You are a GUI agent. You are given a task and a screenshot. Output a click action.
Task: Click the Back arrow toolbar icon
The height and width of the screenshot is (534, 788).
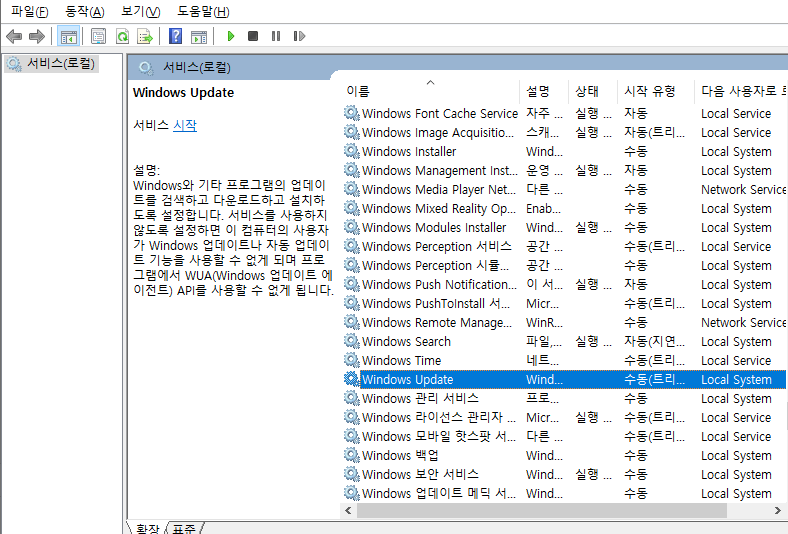click(x=14, y=36)
